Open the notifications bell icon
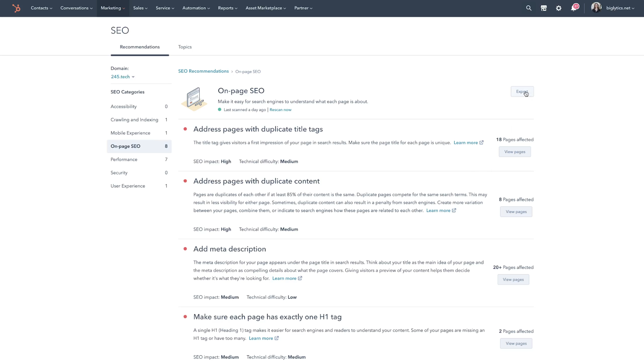644x363 pixels. (x=574, y=8)
